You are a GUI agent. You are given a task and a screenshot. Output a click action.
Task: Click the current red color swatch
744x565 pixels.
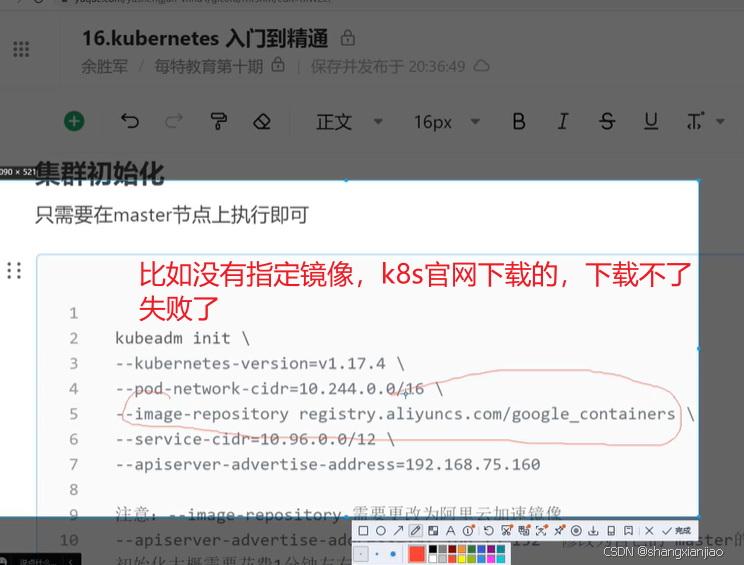click(417, 554)
